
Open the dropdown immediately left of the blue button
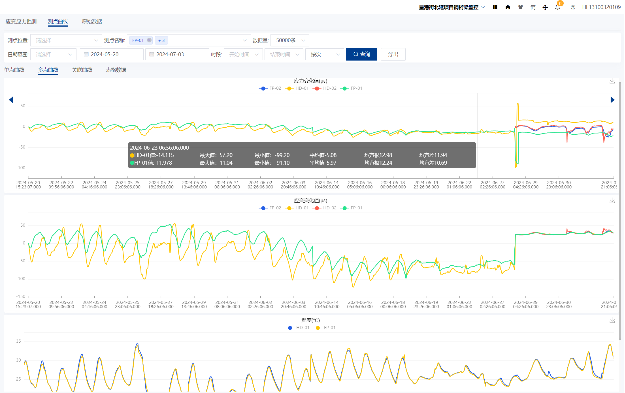pos(324,54)
